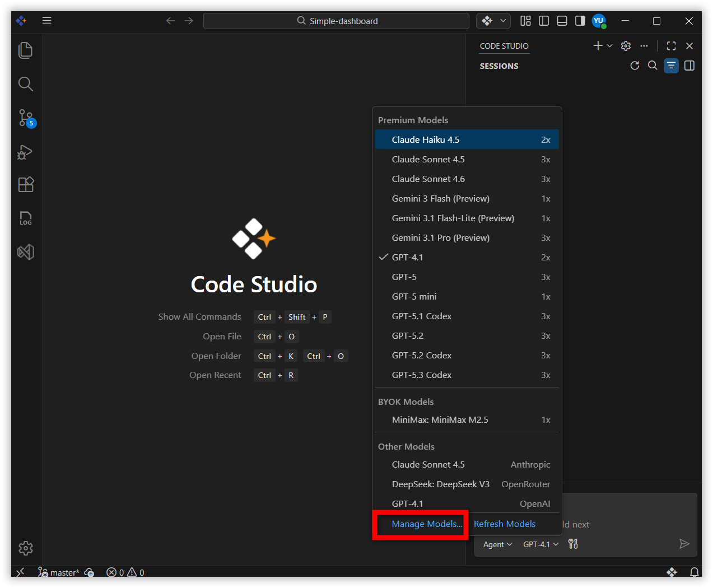Click Manage Models link
This screenshot has width=713, height=588.
click(427, 524)
